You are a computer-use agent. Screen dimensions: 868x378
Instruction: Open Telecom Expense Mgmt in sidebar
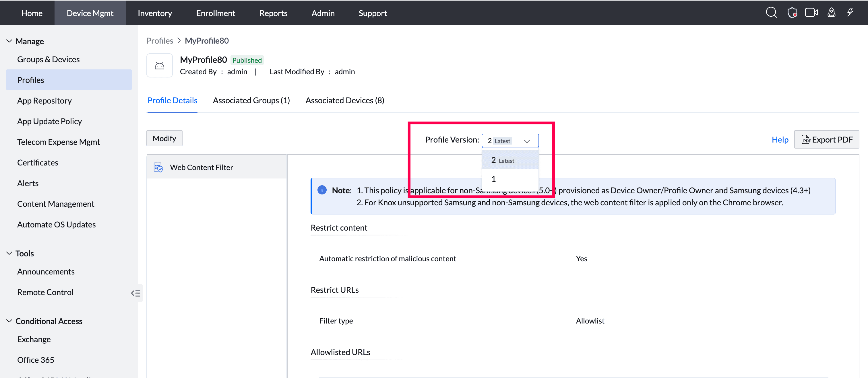[x=59, y=142]
